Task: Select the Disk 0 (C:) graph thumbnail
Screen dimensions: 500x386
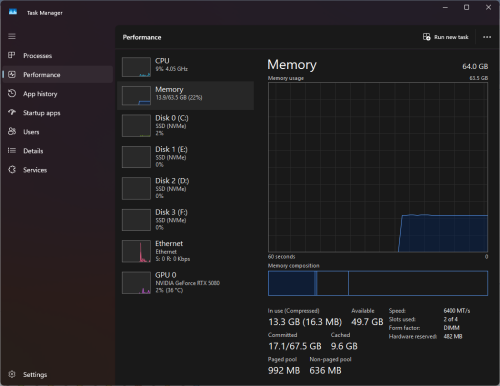Action: tap(136, 126)
